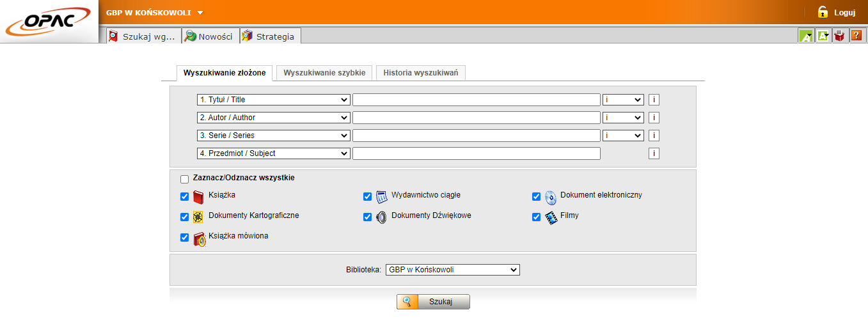Click the yellow padlock login icon

pos(823,12)
